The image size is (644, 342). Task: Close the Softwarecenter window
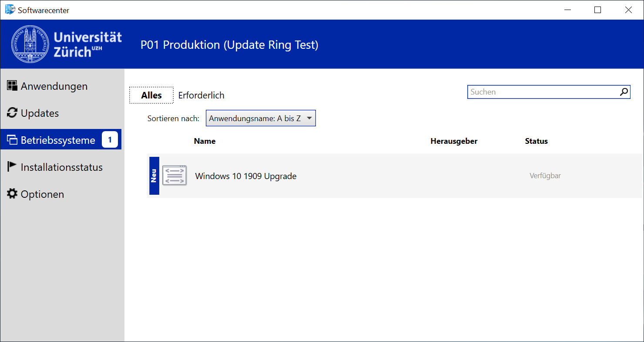coord(628,10)
